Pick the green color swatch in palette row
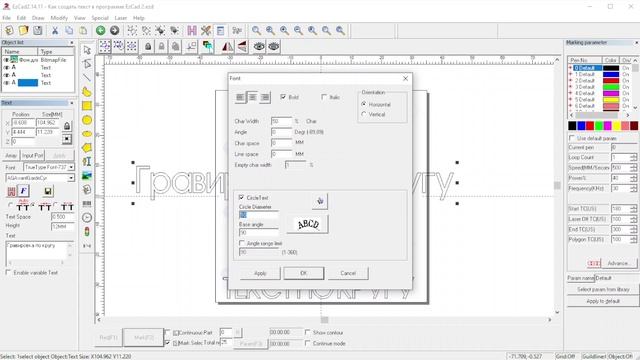 599,126
